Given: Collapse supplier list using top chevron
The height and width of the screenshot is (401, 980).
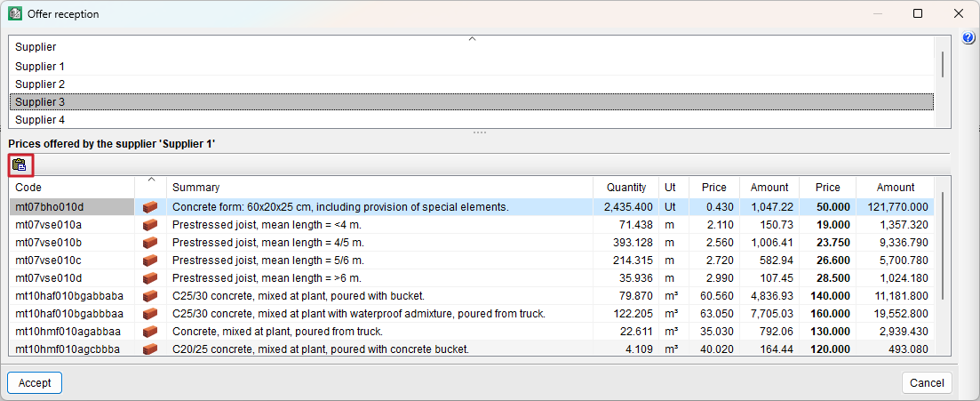Looking at the screenshot, I should (472, 39).
